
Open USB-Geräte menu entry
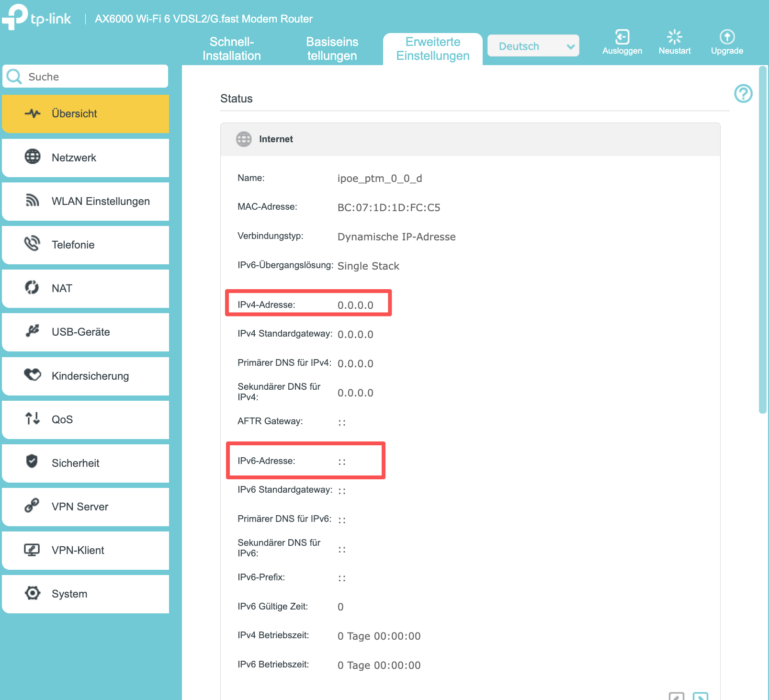pos(85,332)
